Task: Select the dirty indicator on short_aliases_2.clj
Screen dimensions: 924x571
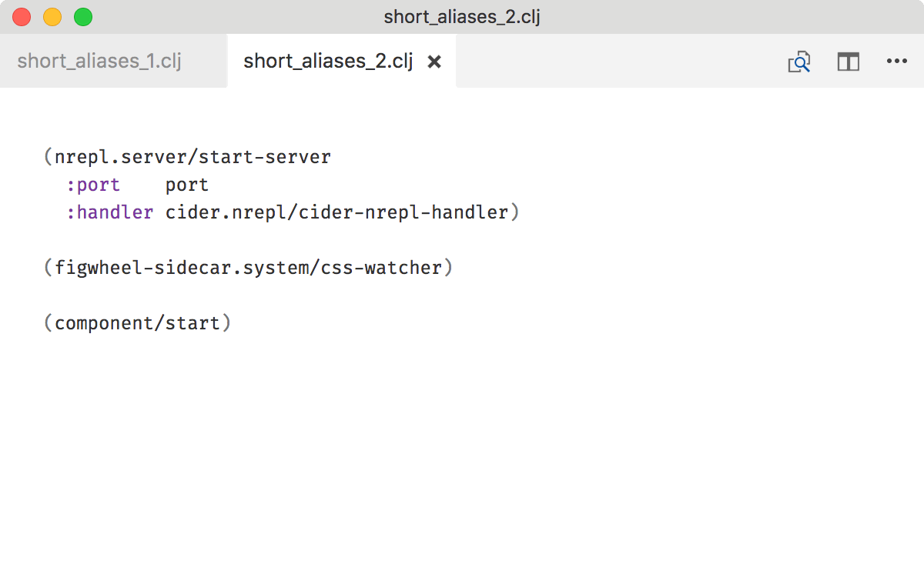Action: coord(434,62)
